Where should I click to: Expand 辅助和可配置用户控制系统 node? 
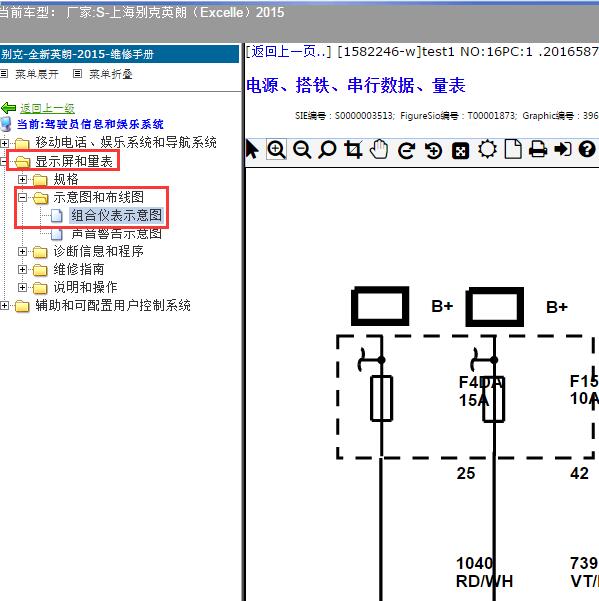[x=4, y=305]
